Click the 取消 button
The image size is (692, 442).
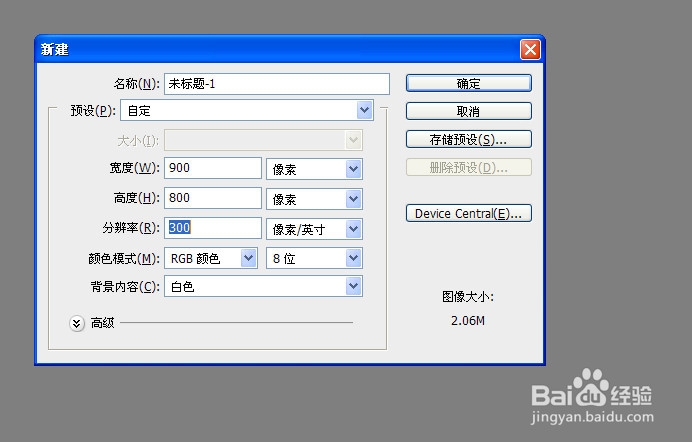coord(468,111)
